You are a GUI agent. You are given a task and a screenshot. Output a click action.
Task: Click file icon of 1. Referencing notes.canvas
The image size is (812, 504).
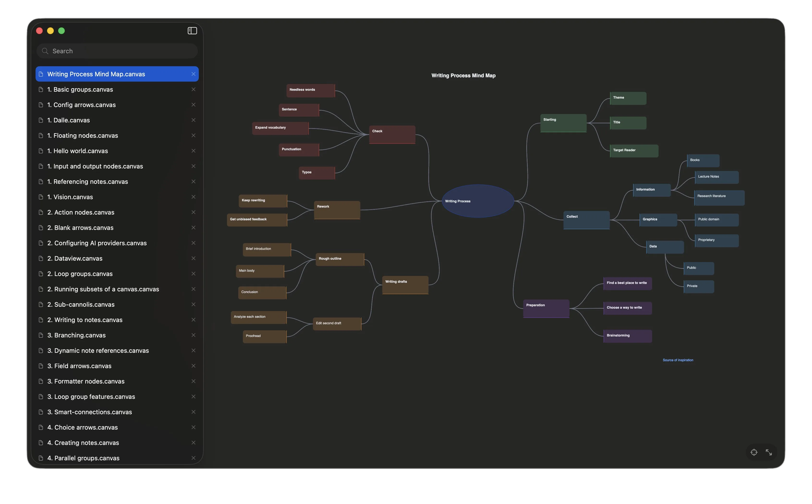pyautogui.click(x=41, y=182)
